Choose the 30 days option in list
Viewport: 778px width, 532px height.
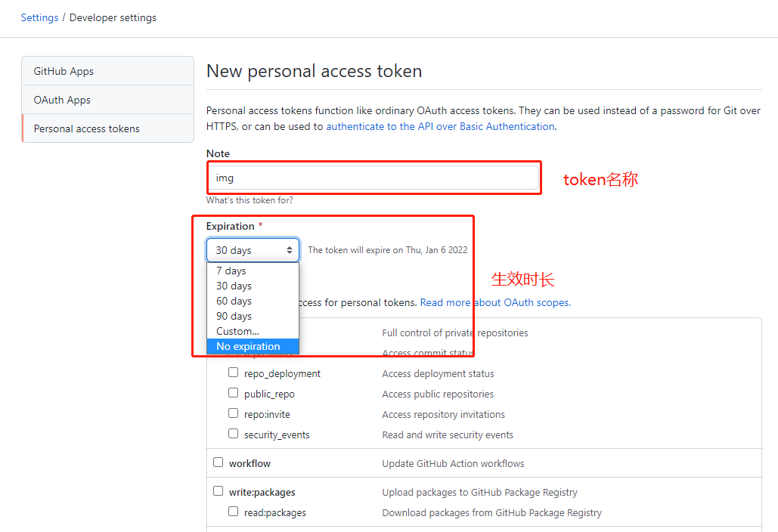pos(234,286)
